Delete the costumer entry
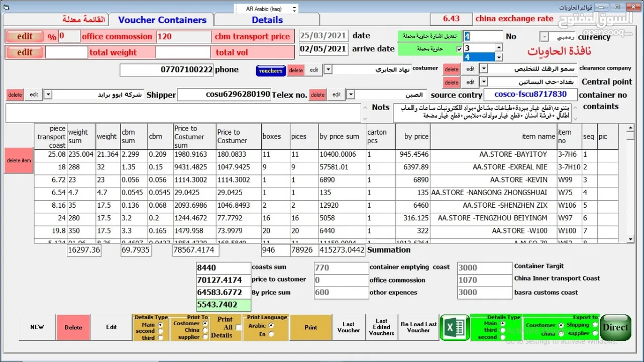The image size is (644, 362). tap(296, 70)
